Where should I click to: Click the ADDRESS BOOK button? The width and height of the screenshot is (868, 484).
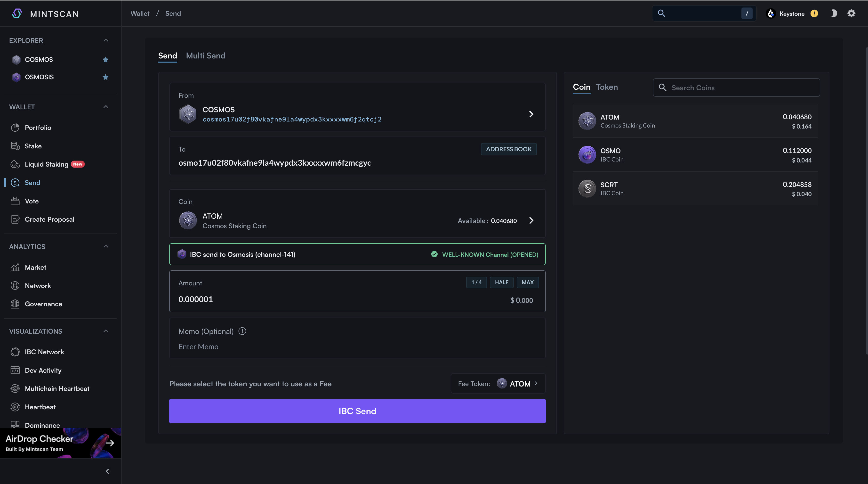(x=508, y=149)
